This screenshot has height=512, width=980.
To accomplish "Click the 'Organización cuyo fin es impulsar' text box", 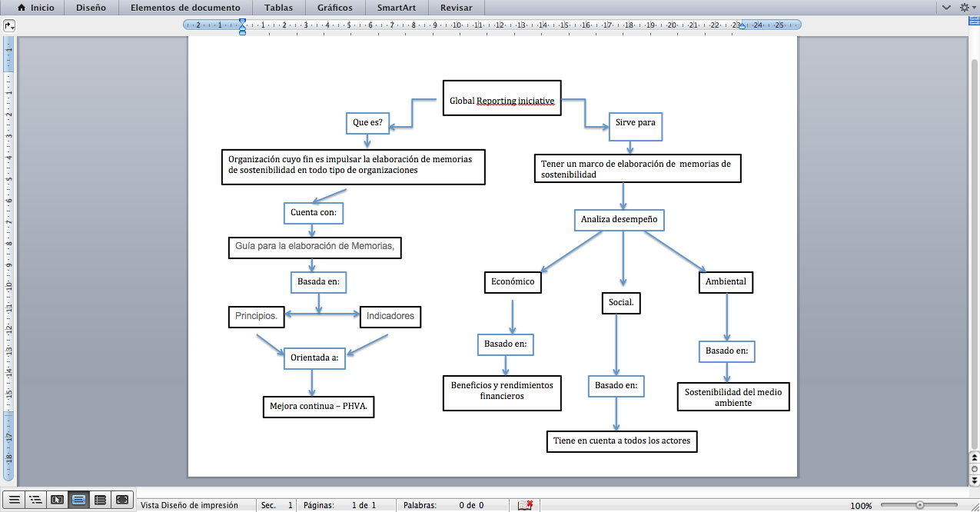I will 354,167.
